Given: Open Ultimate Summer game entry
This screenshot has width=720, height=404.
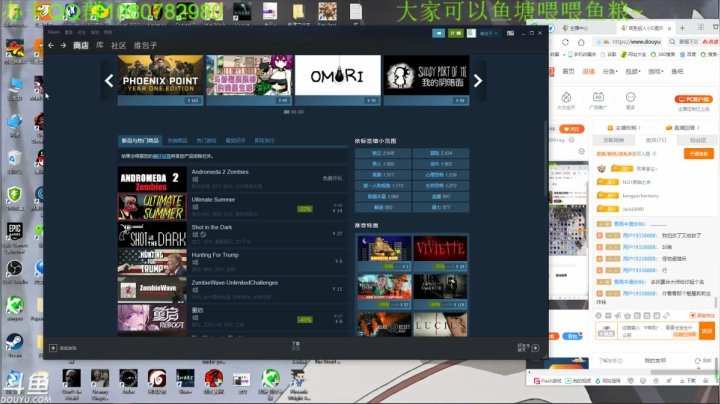Looking at the screenshot, I should click(x=232, y=207).
